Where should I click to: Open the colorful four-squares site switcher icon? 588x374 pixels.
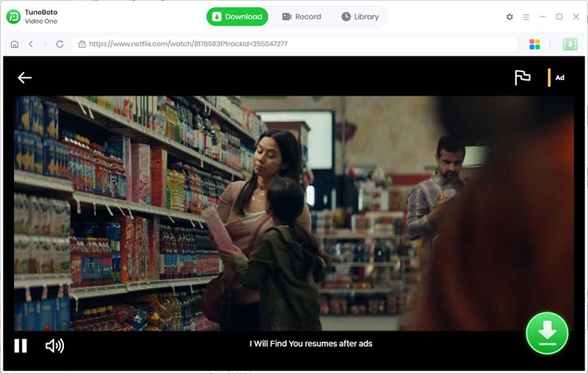(535, 44)
